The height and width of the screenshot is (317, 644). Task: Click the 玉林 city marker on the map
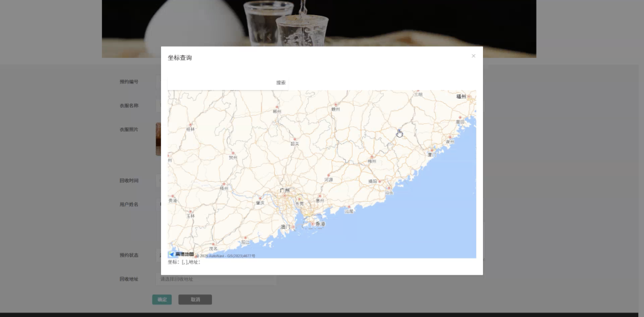[x=191, y=213]
